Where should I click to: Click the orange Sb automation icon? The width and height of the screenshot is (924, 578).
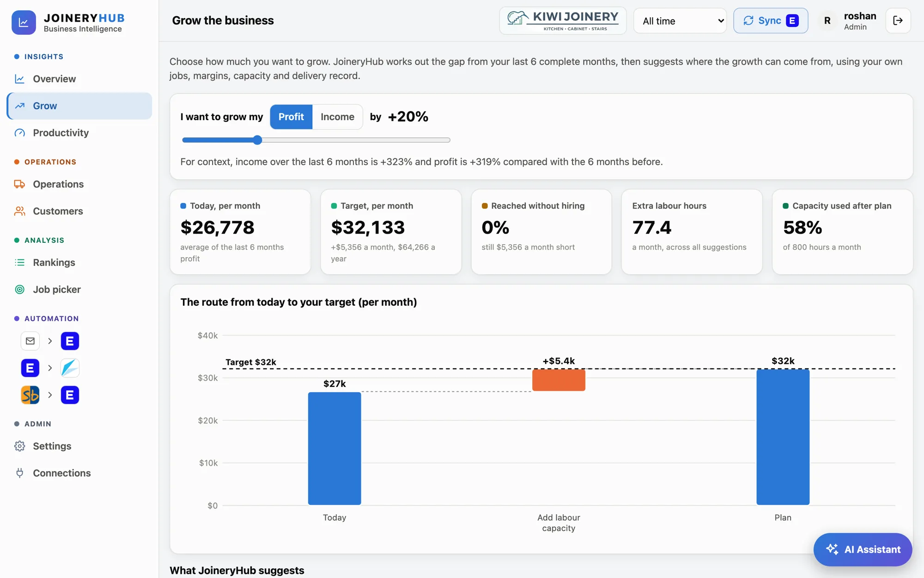[x=30, y=395]
